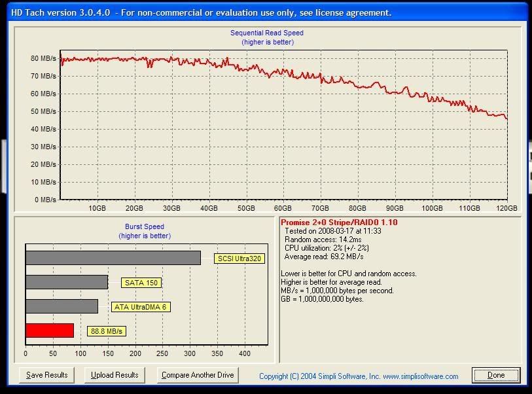Click 'Random access: 14.2ms' text

(323, 240)
